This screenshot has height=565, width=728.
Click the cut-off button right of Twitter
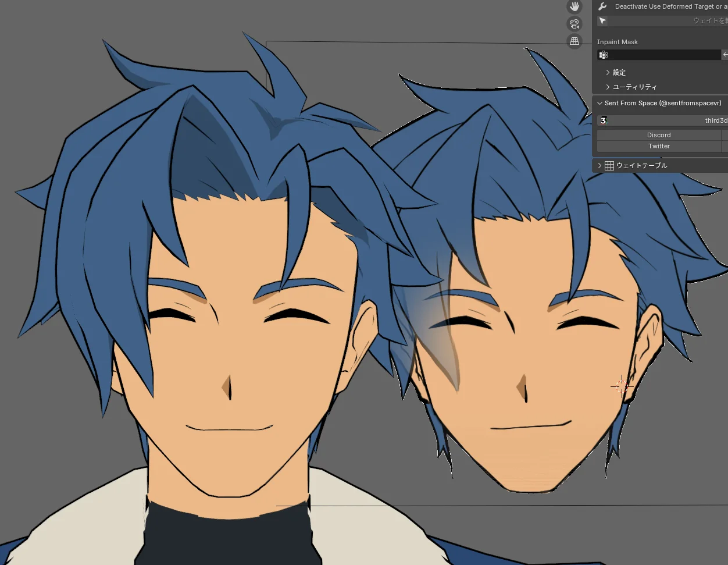point(725,146)
